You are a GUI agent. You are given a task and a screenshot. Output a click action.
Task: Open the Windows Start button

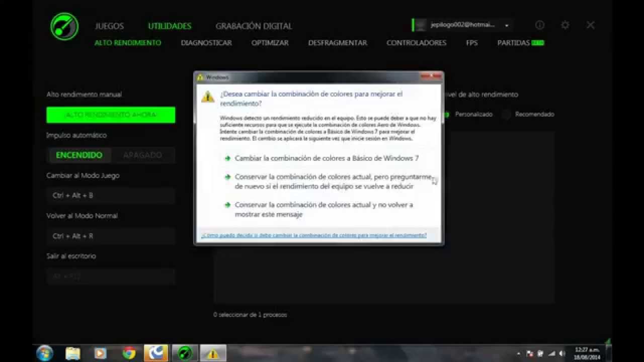click(45, 353)
